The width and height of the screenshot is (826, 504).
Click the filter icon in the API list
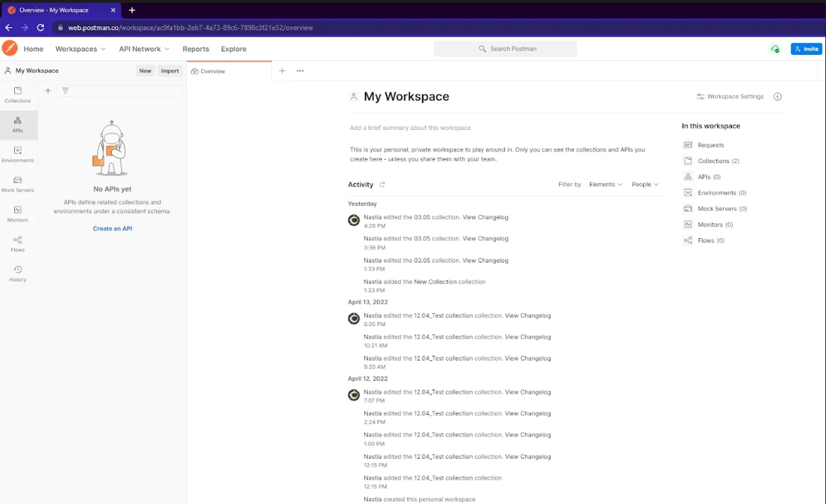coord(66,90)
